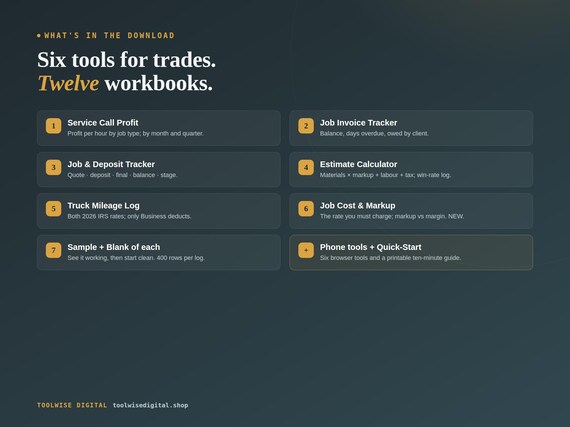Click the number 1 badge beside Service Call Profit

(53, 126)
